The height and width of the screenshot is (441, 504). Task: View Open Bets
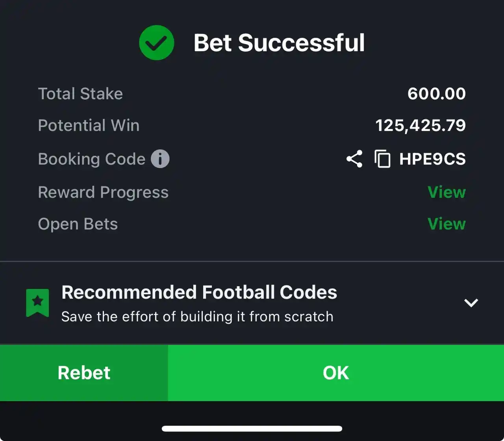(x=447, y=224)
